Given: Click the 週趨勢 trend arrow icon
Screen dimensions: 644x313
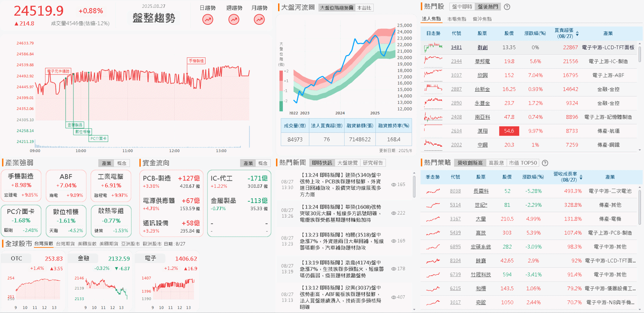Looking at the screenshot, I should point(234,19).
